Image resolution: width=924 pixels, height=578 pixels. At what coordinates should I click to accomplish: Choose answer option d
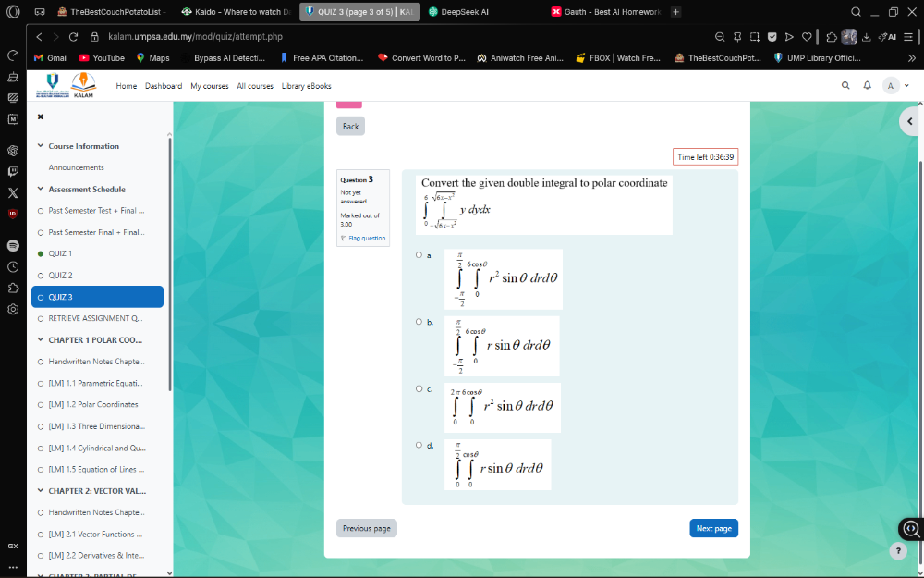(419, 445)
